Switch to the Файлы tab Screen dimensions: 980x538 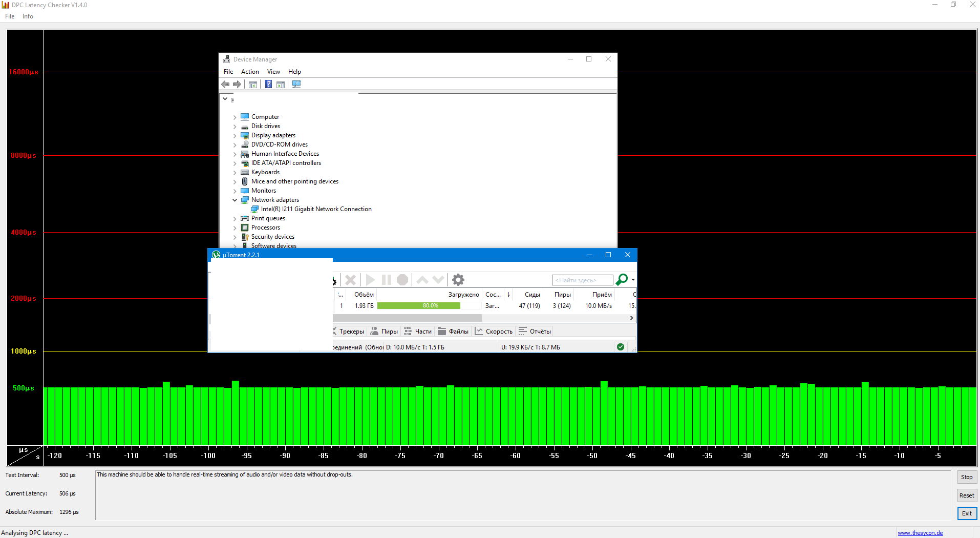tap(453, 332)
